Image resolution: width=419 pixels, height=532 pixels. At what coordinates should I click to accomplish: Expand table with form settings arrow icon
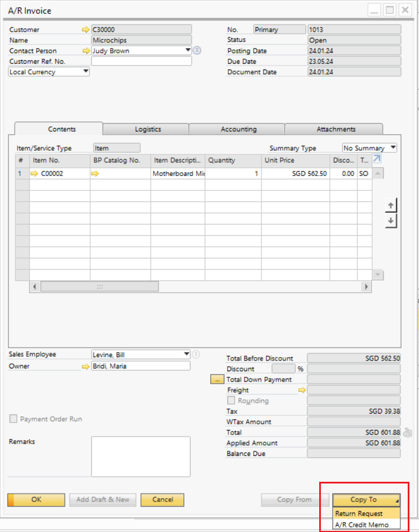(x=377, y=159)
